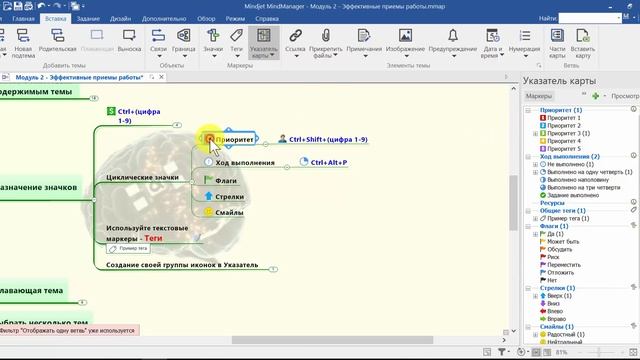The image size is (640, 360).
Task: Click the horizontal scrollbar under the map
Action: click(x=332, y=340)
